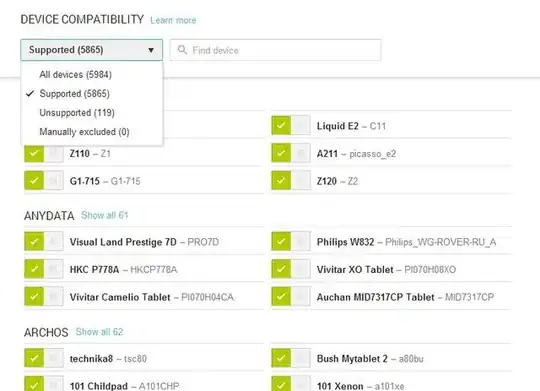Click the green checkmark next to technika8
The image size is (540, 391).
click(x=34, y=358)
